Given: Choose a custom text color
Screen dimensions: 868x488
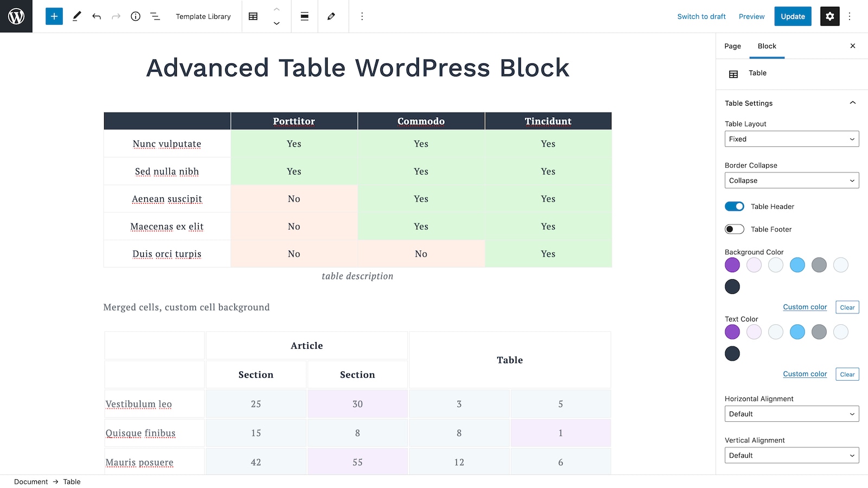Looking at the screenshot, I should [x=805, y=374].
